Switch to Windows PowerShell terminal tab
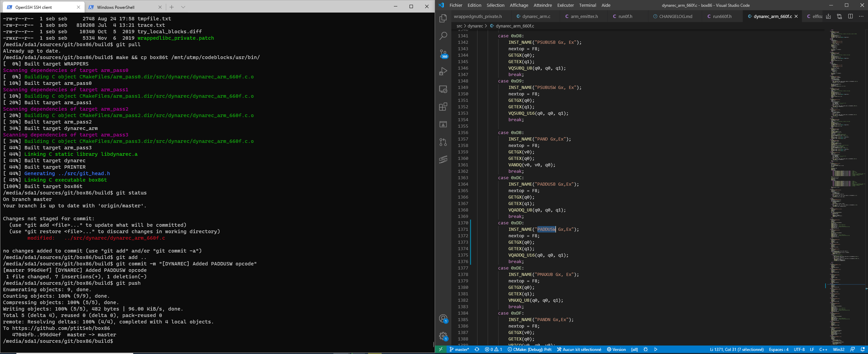This screenshot has height=354, width=868. pos(116,7)
